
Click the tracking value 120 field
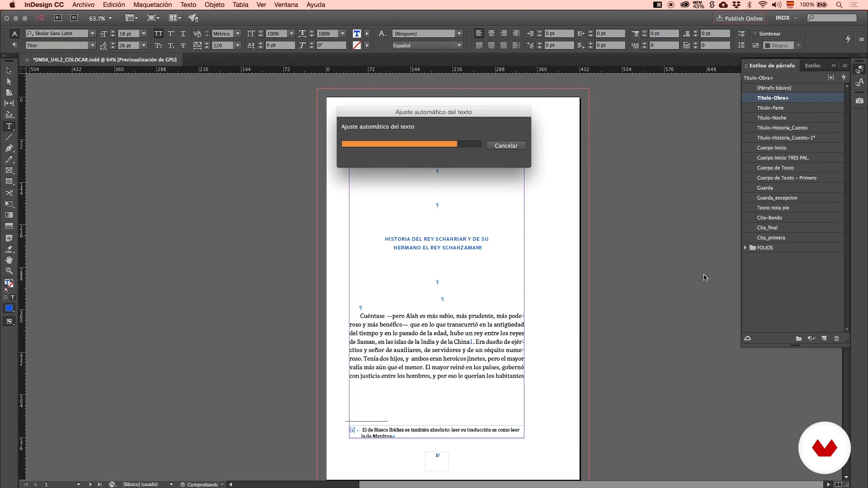click(222, 45)
